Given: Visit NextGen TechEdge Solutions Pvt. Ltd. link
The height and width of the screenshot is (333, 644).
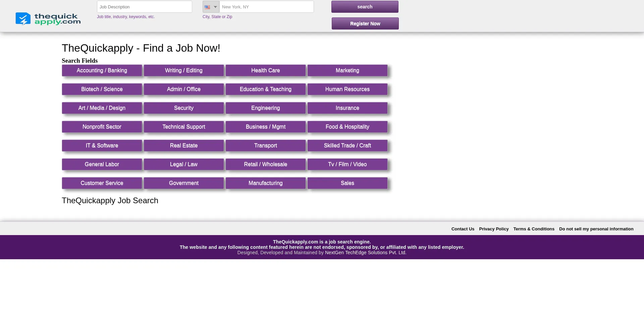Looking at the screenshot, I should [x=365, y=253].
